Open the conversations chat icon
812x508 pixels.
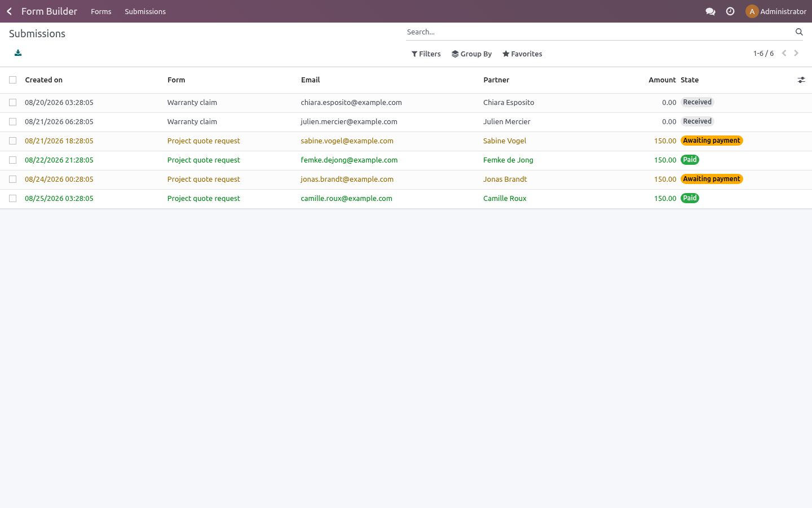point(710,11)
